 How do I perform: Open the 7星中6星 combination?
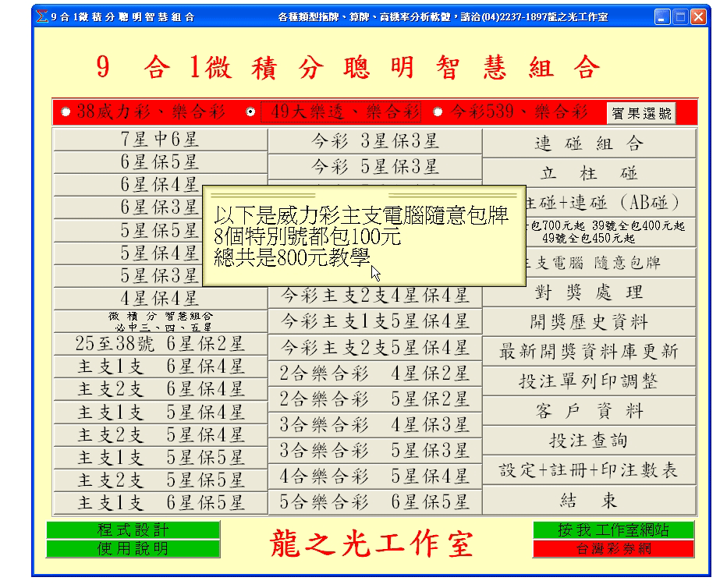click(160, 140)
